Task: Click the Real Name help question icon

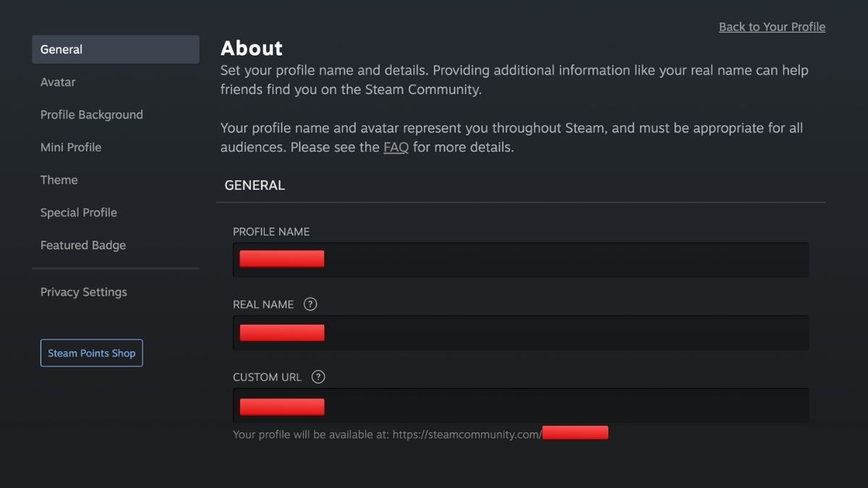Action: tap(310, 304)
